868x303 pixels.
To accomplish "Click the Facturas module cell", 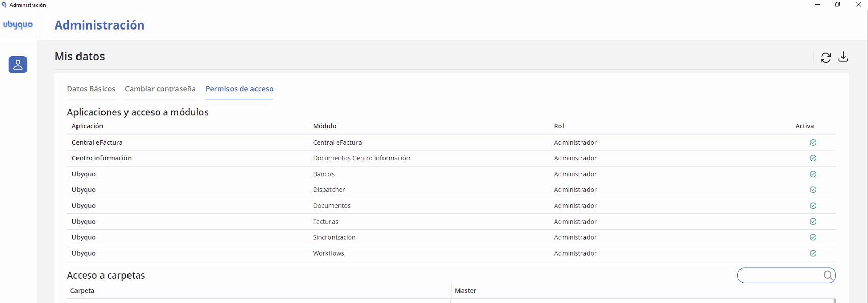I will coord(325,222).
